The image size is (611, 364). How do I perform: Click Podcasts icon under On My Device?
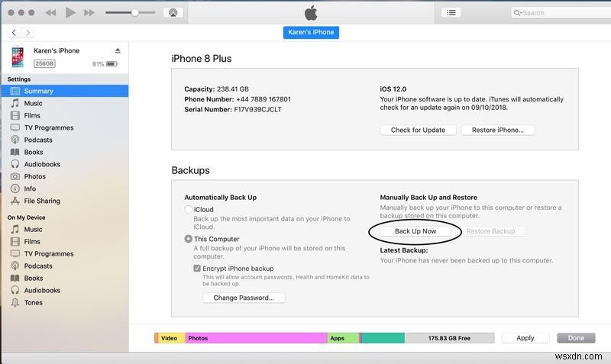tap(15, 266)
